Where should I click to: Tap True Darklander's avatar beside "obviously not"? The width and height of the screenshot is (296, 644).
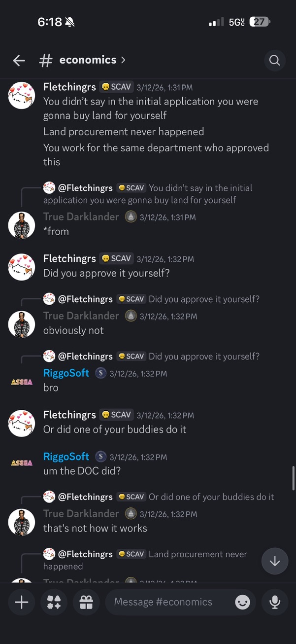22,324
